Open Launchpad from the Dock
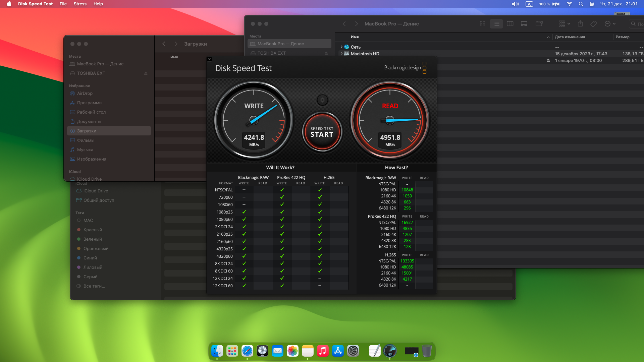The height and width of the screenshot is (362, 644). point(232,351)
